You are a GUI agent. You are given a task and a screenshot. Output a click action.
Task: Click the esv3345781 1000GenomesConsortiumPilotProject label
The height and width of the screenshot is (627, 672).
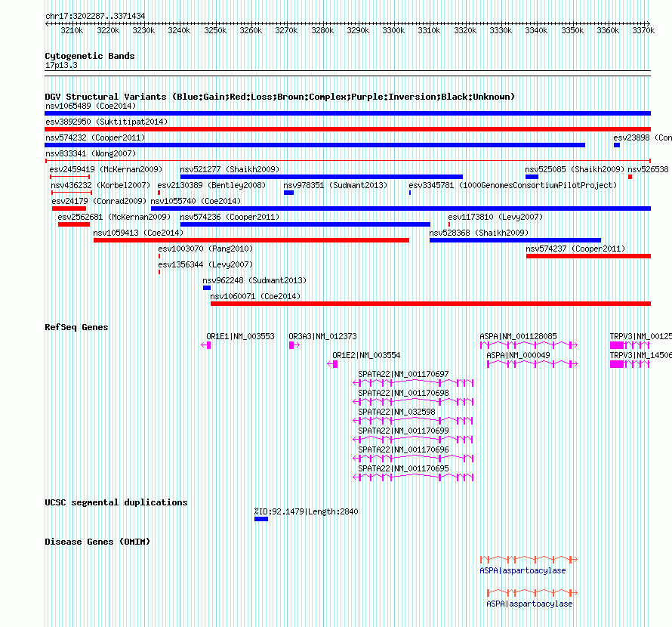513,185
